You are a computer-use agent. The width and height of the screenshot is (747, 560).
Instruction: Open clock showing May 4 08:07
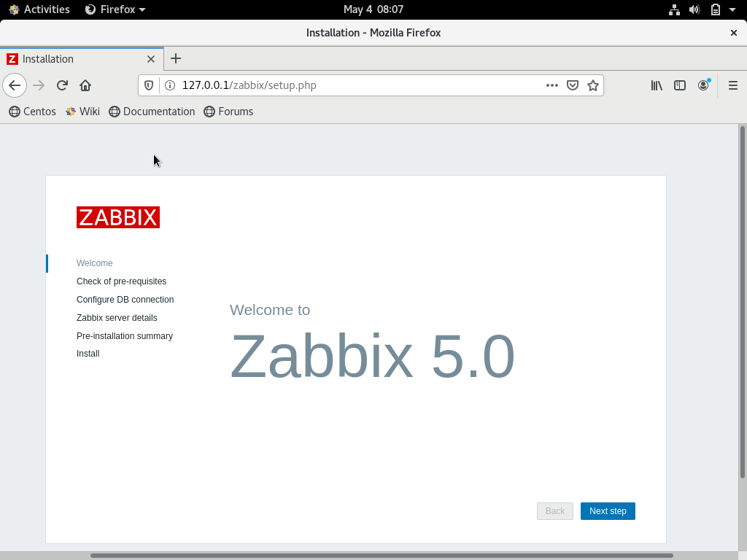click(x=373, y=9)
